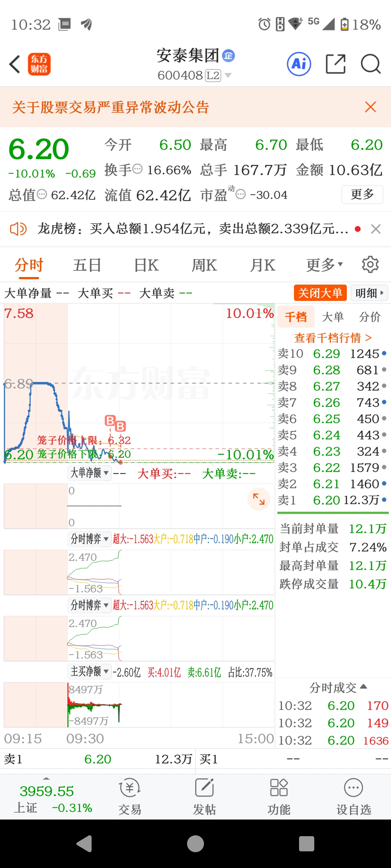Open the 功能 functions icon
The height and width of the screenshot is (868, 391).
(x=279, y=797)
